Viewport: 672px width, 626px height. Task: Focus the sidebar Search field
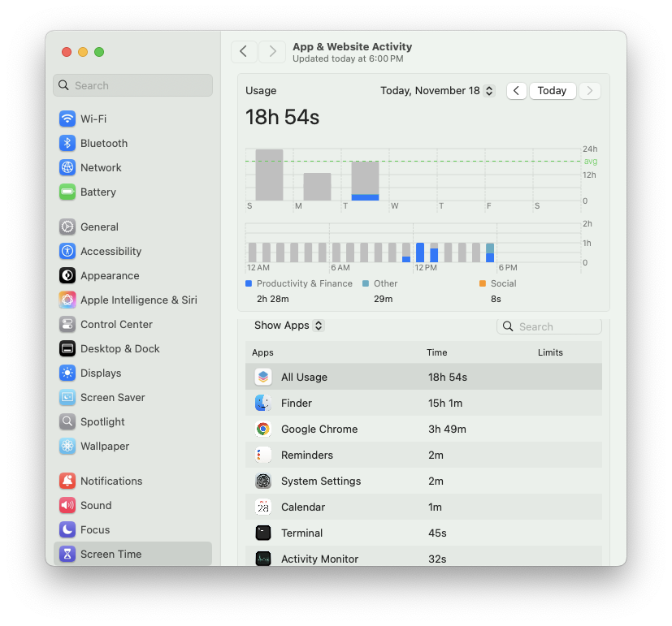point(133,85)
